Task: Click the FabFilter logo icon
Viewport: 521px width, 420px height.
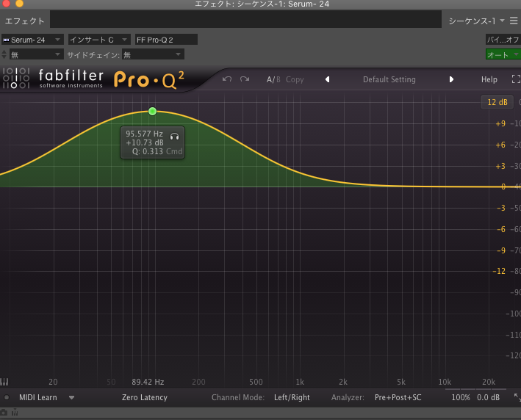Action: point(16,79)
